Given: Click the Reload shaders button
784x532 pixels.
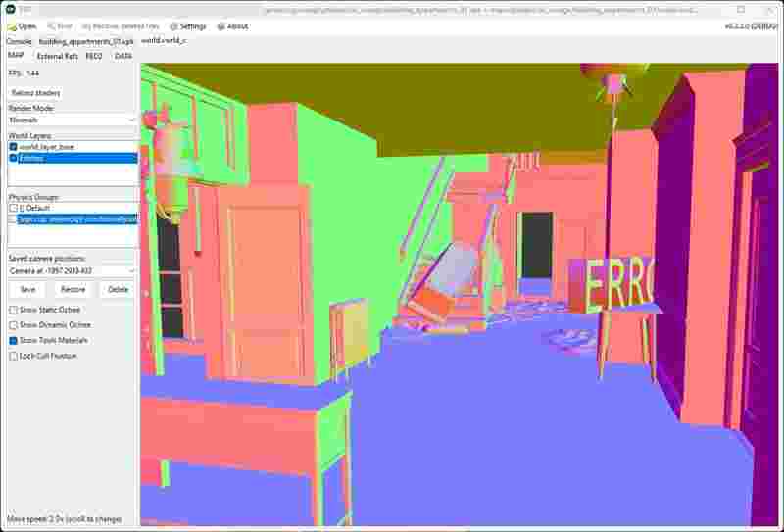Looking at the screenshot, I should coord(35,93).
